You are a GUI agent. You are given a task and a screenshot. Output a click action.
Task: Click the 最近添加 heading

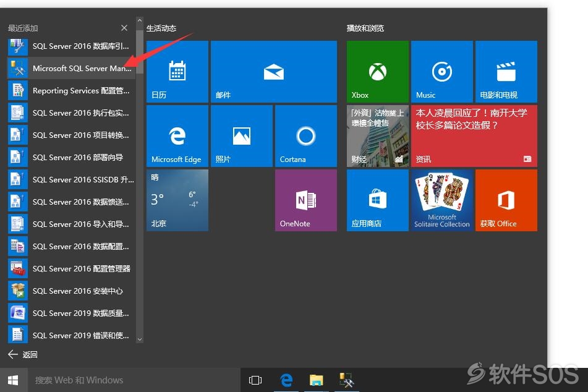23,28
